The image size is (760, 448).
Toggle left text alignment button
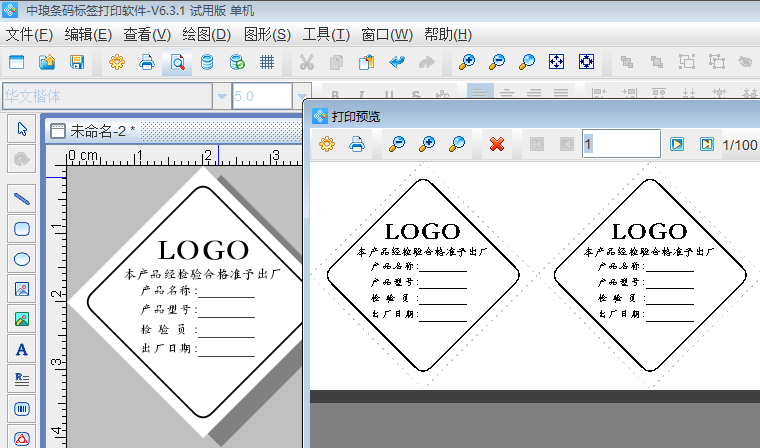481,96
